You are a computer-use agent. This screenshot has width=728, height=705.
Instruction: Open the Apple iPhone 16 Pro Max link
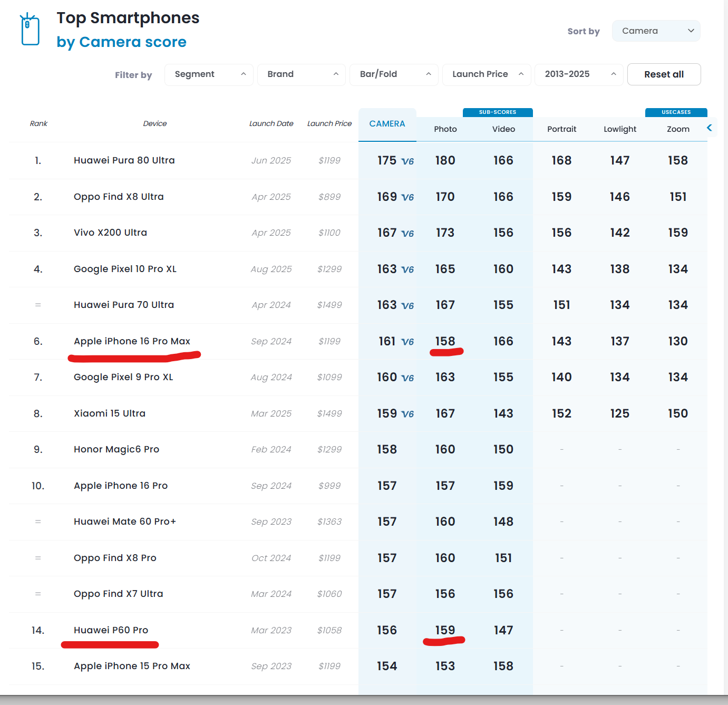point(132,341)
